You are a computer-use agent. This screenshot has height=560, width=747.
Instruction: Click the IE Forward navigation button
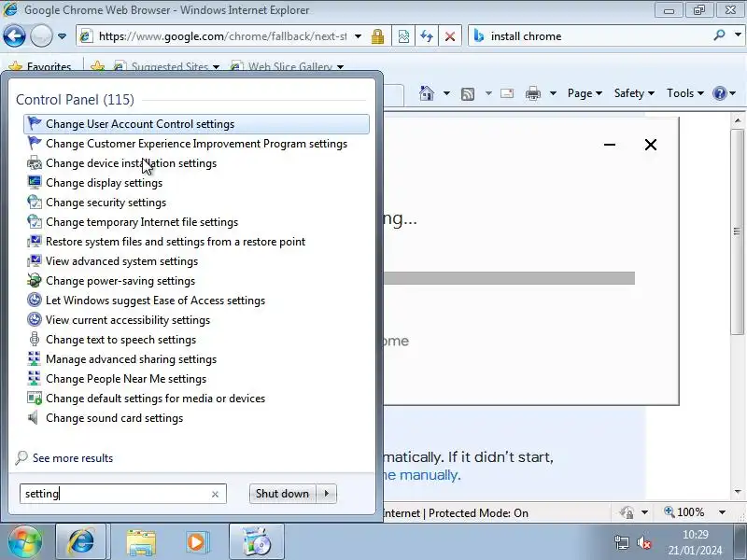[41, 35]
